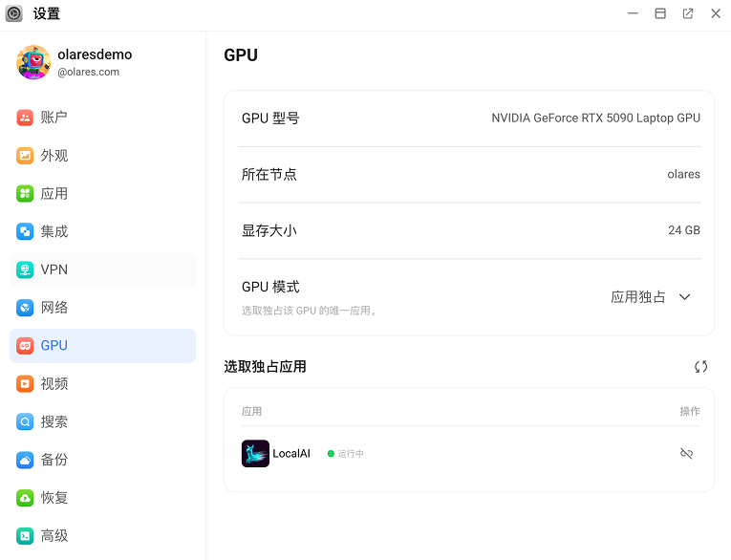Open the 外观 appearance icon

pos(25,156)
